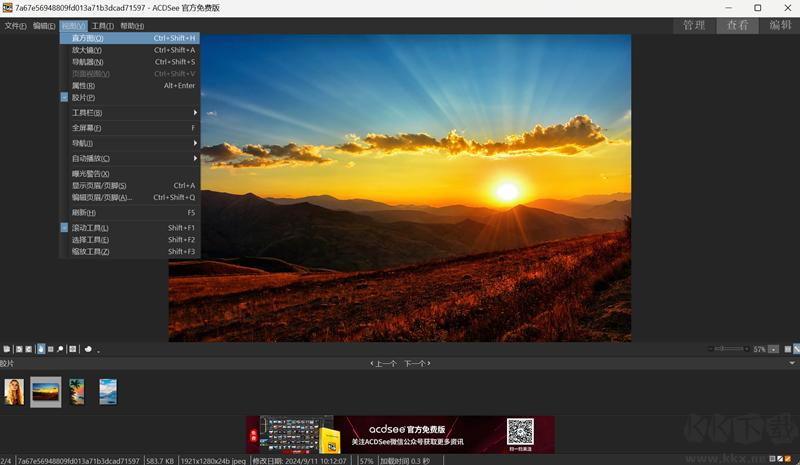The width and height of the screenshot is (800, 465).
Task: Select the magnifier zoom tool
Action: (60, 349)
